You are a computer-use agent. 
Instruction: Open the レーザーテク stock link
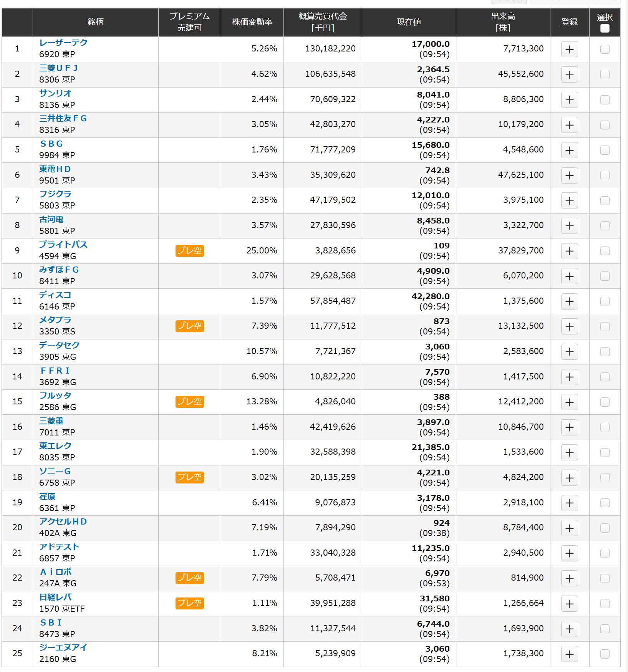coord(63,43)
